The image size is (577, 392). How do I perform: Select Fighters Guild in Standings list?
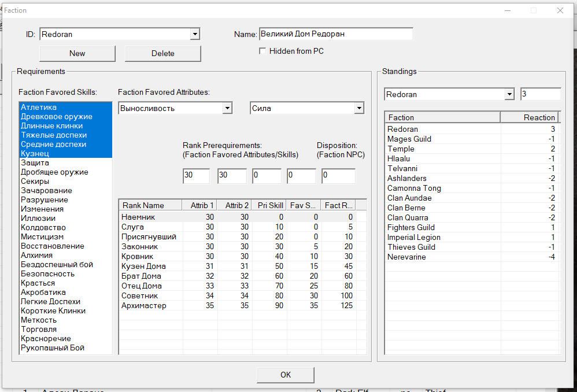(x=472, y=227)
